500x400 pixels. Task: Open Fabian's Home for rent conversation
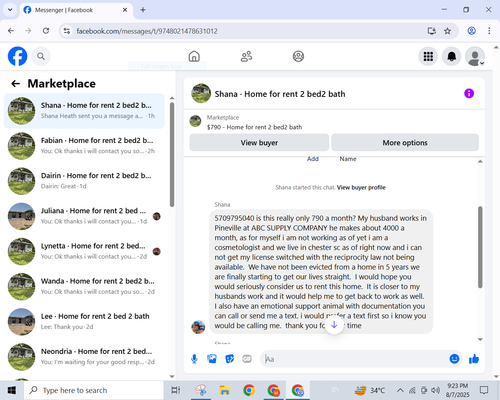coord(84,146)
